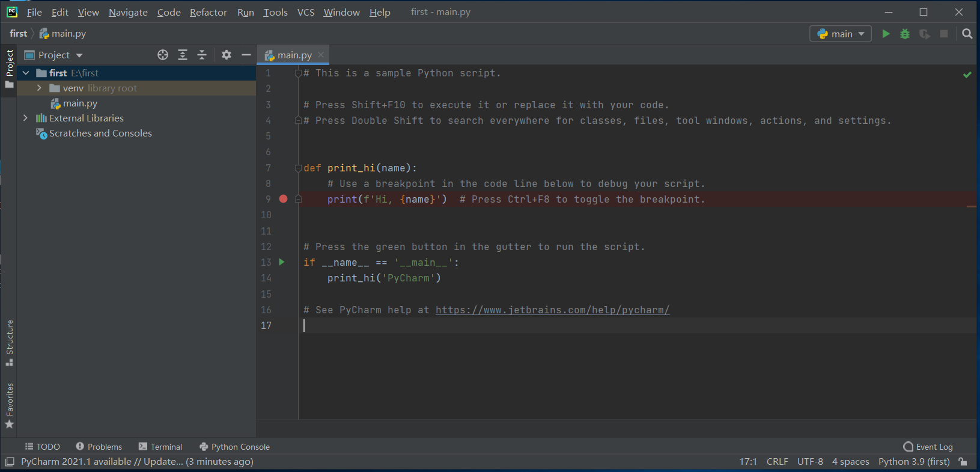This screenshot has width=980, height=472.
Task: Click the lock read-only icon in status bar
Action: click(x=963, y=462)
